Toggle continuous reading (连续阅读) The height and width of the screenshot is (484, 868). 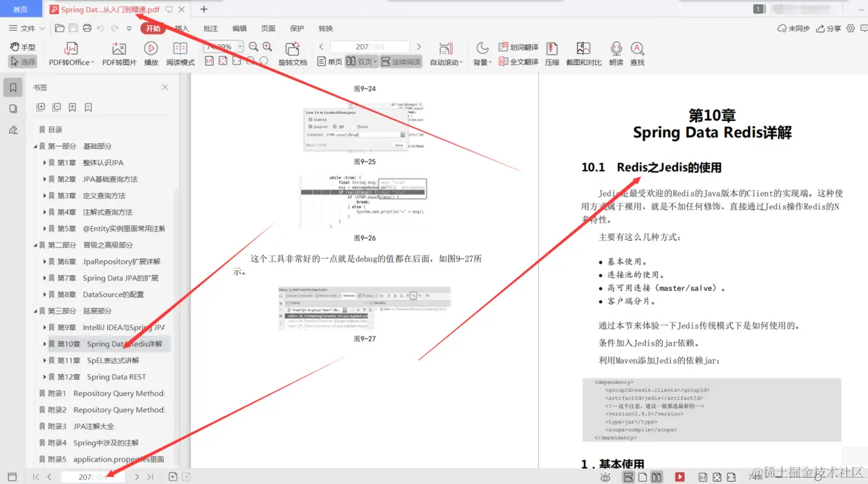[400, 62]
